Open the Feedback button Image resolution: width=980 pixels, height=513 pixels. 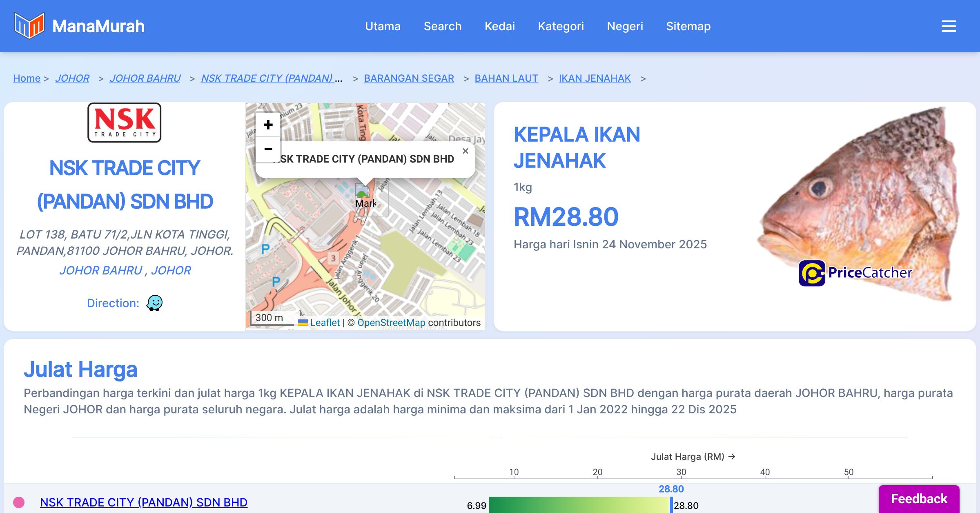(919, 499)
